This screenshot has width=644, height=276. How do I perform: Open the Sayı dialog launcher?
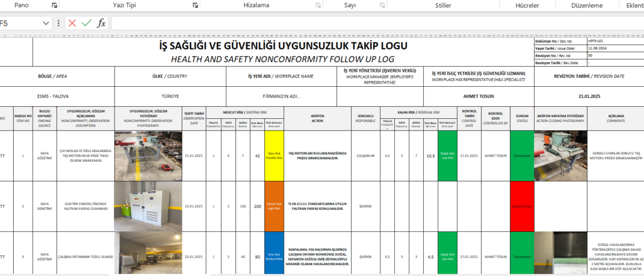tap(382, 5)
